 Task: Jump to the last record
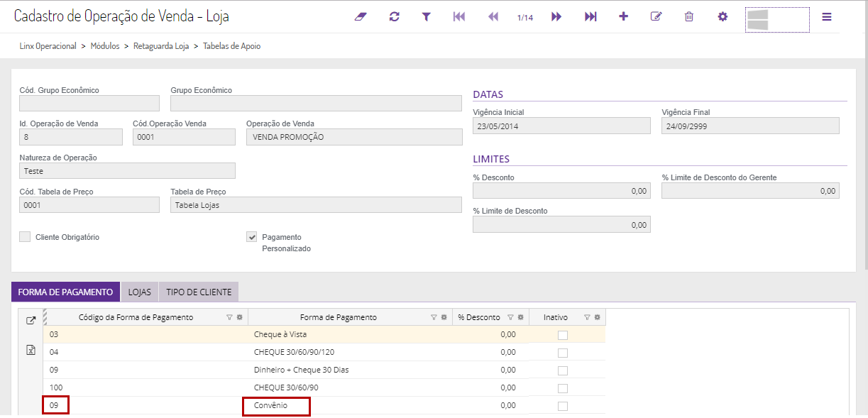pyautogui.click(x=590, y=16)
